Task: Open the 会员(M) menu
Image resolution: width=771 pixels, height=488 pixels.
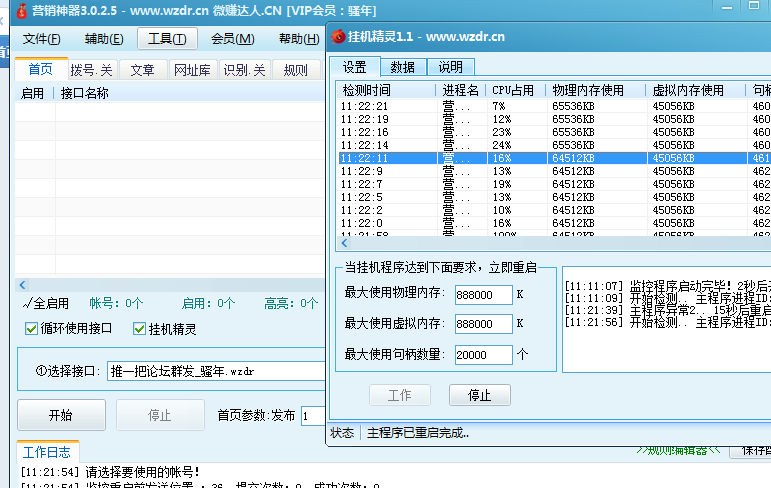Action: [x=233, y=39]
